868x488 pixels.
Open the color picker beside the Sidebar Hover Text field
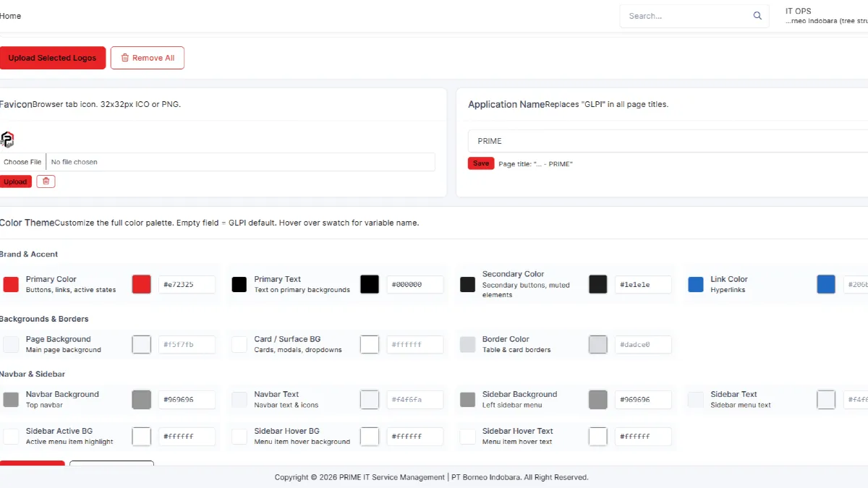click(598, 436)
